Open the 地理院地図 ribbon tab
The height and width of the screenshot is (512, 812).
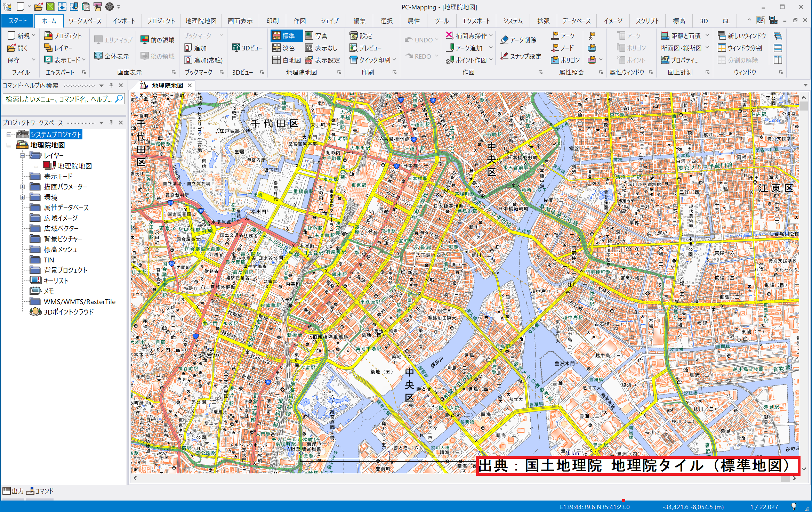[201, 21]
